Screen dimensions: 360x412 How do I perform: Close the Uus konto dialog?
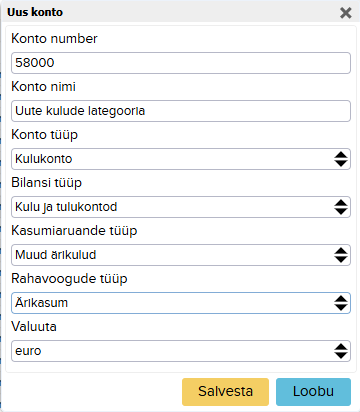pos(346,13)
